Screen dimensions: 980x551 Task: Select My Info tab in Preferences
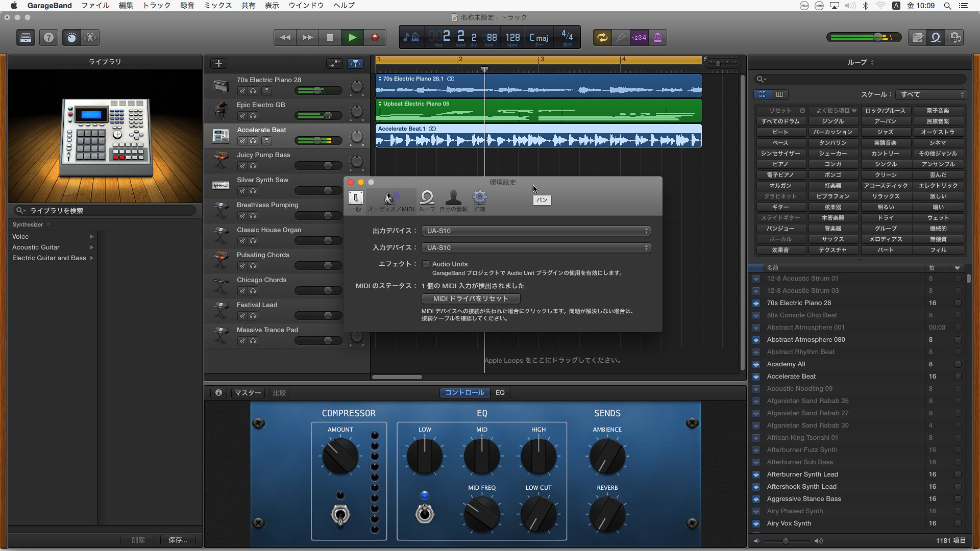(453, 201)
